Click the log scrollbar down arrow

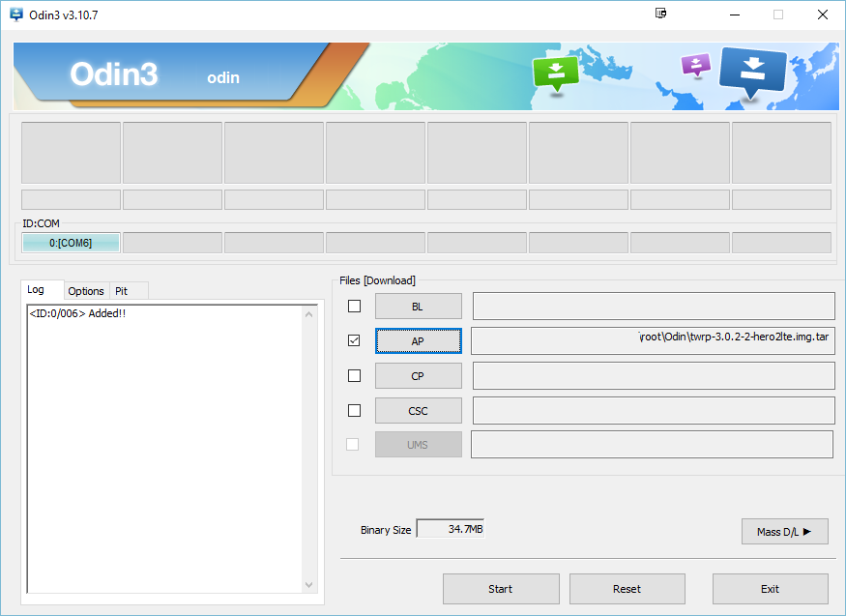click(309, 585)
